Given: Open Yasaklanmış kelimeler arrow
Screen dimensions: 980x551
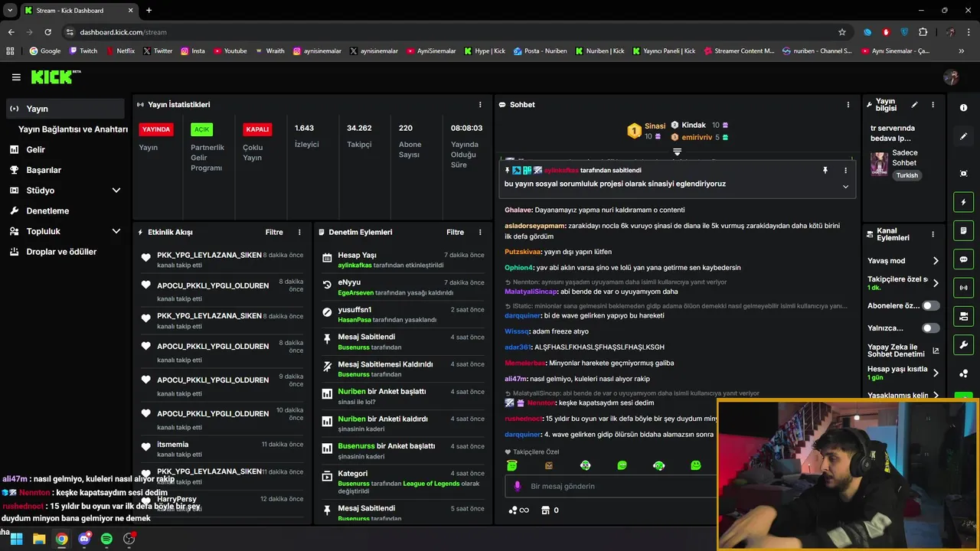Looking at the screenshot, I should 936,396.
